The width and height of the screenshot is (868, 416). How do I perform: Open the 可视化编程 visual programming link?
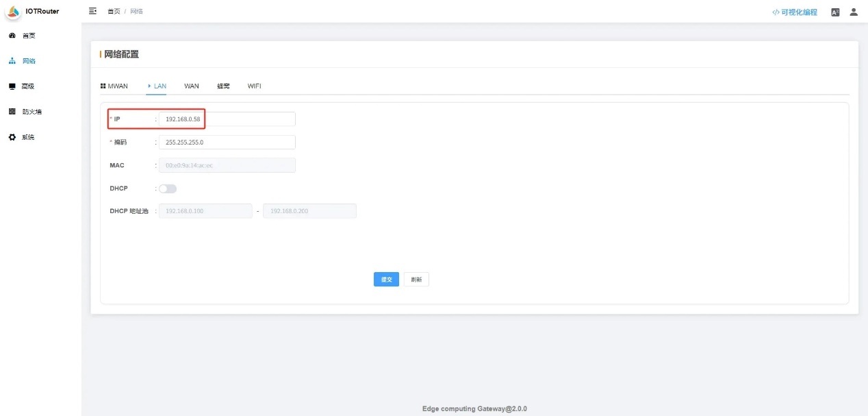[795, 12]
